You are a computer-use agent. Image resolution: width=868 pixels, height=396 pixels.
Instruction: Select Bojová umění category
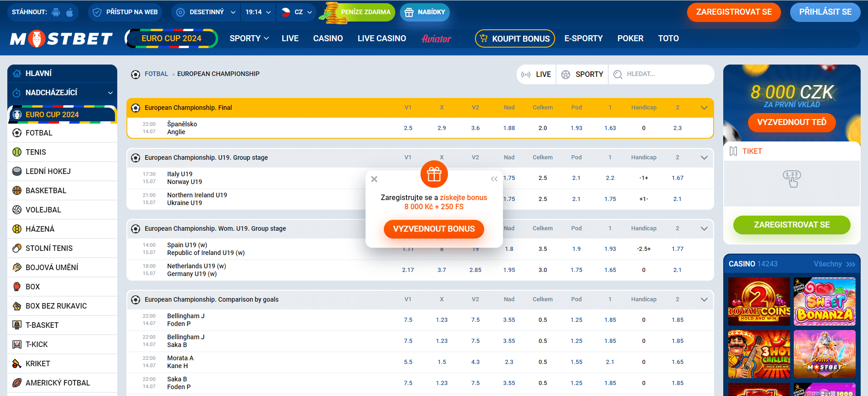(62, 267)
